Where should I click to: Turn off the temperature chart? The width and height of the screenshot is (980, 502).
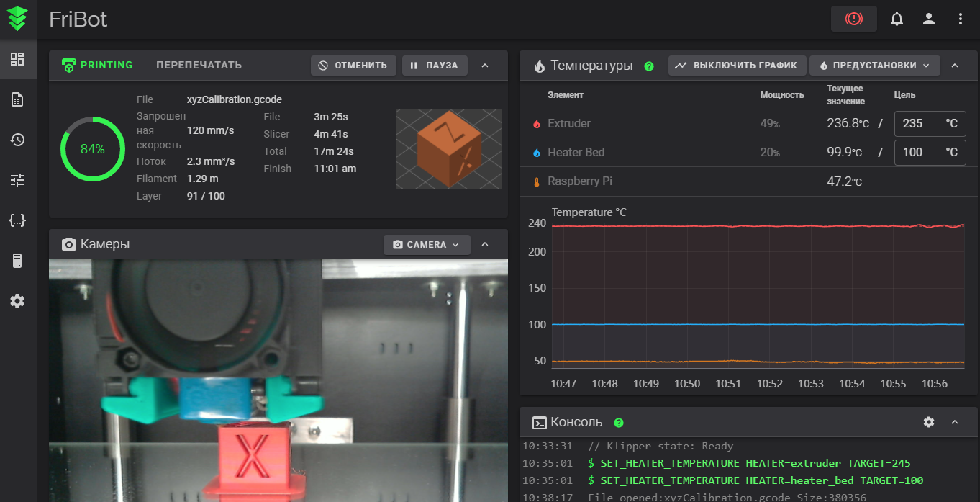pyautogui.click(x=736, y=66)
